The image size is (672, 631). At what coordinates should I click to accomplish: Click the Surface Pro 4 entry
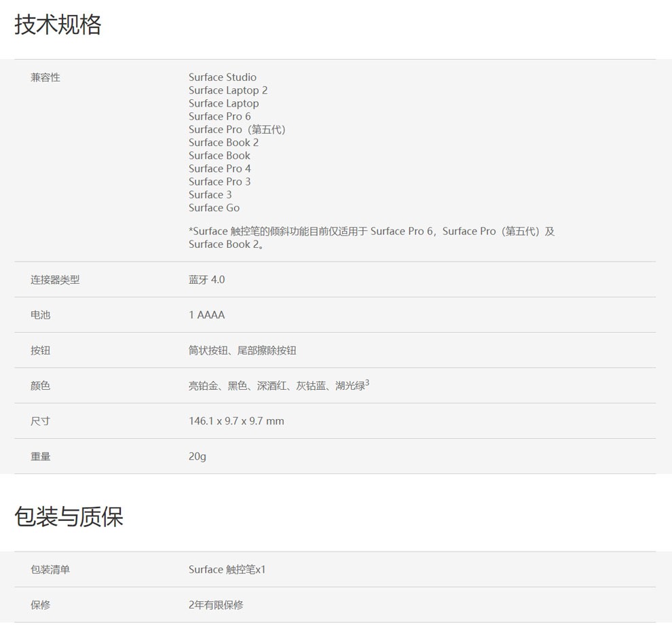pos(219,168)
